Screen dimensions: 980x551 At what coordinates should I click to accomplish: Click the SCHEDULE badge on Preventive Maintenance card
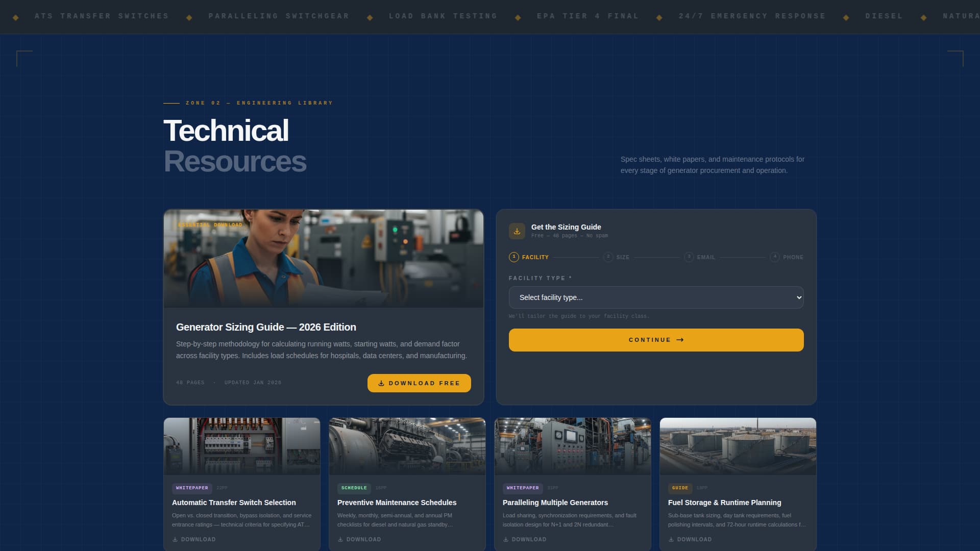coord(354,488)
